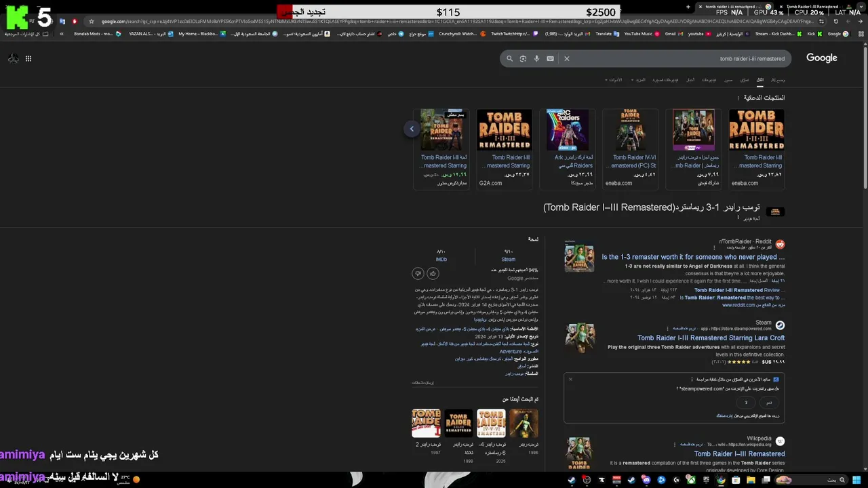Screen dimensions: 868x488
Task: Open Wikipedia 'Tomb Raider I–III Remastered' result
Action: [739, 454]
